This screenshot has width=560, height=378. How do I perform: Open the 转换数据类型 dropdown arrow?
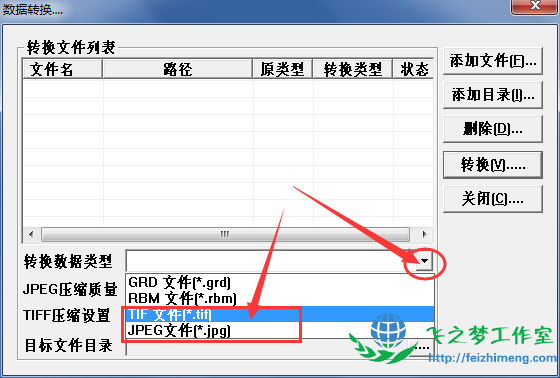tap(424, 261)
